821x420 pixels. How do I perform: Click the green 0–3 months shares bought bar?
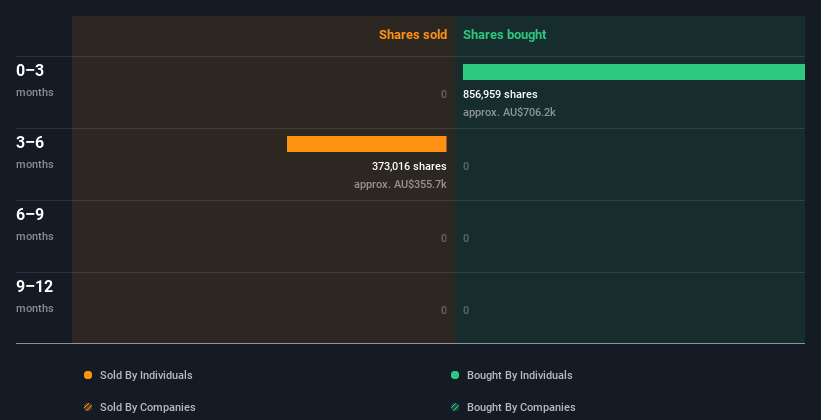tap(634, 72)
